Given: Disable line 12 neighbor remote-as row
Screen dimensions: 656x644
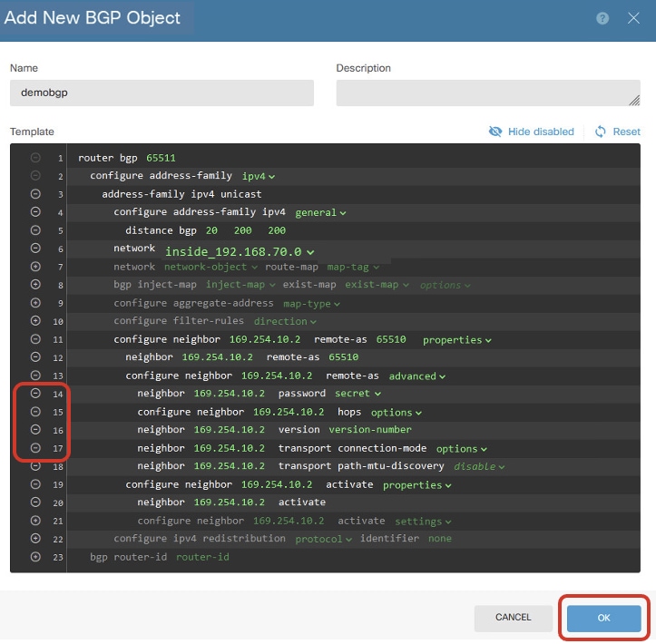Looking at the screenshot, I should pyautogui.click(x=35, y=357).
